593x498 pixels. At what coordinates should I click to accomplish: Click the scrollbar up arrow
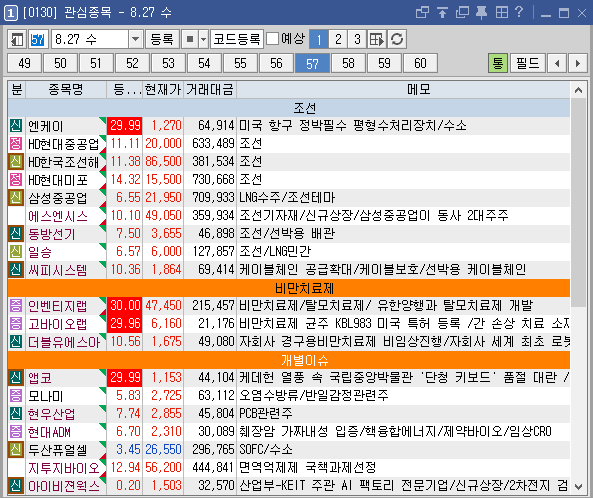578,90
